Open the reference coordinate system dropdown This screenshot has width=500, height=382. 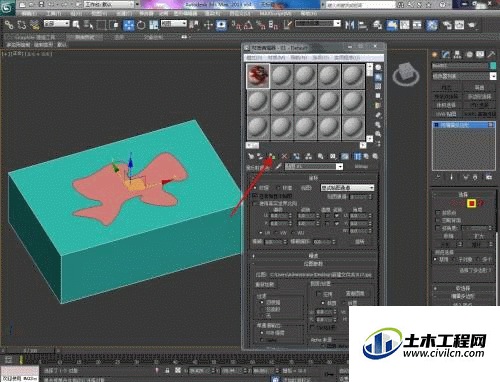pos(174,23)
